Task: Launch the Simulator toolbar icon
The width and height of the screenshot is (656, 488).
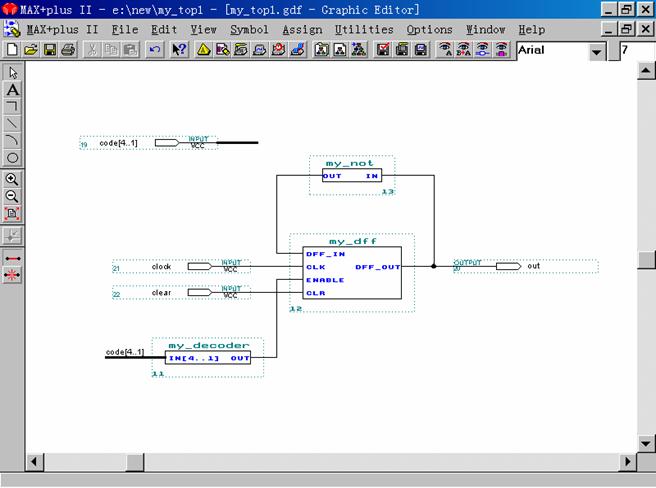Action: click(260, 50)
